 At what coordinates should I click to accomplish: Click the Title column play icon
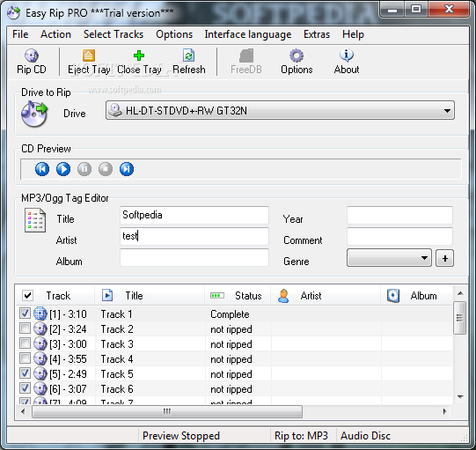pyautogui.click(x=107, y=295)
